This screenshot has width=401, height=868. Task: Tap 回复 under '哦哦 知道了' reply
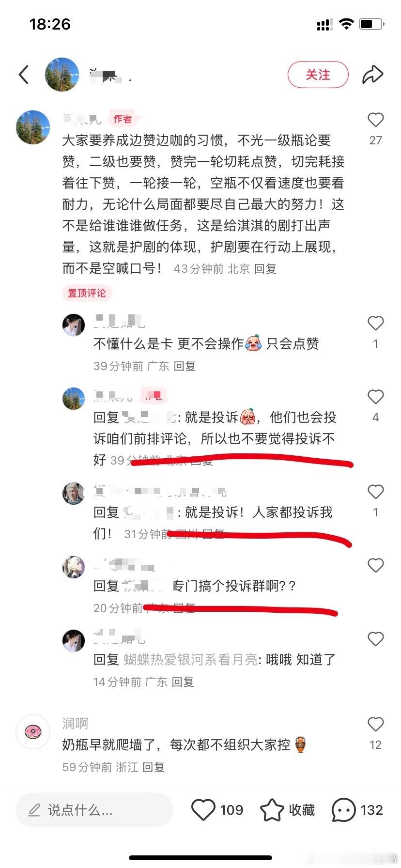tap(183, 682)
